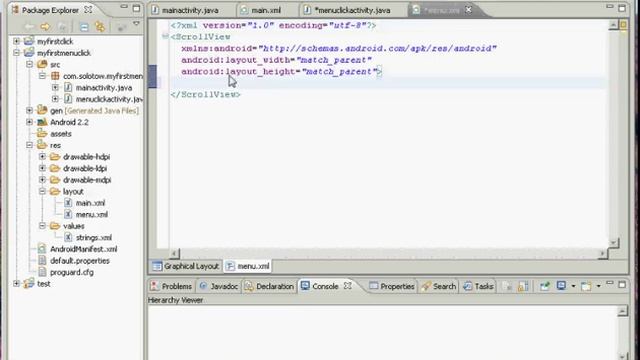Select the menu.xml source tab at editor bottom
Viewport: 640px width, 360px height.
pos(248,266)
